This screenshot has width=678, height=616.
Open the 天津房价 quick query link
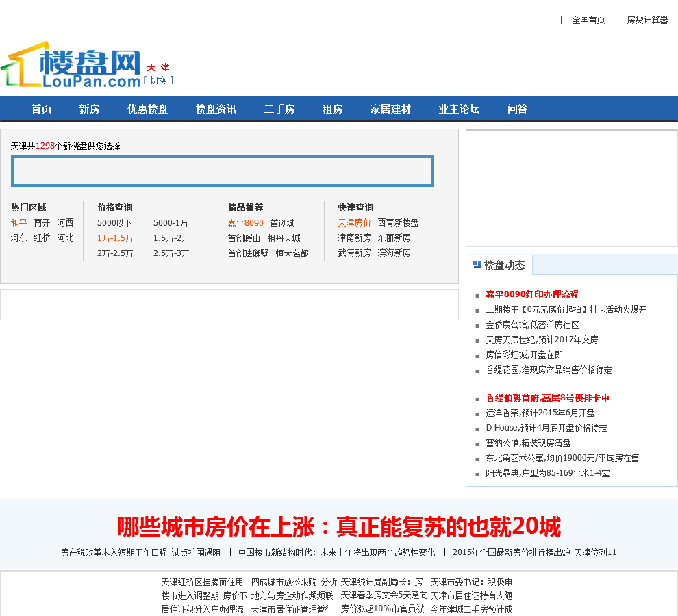[354, 222]
